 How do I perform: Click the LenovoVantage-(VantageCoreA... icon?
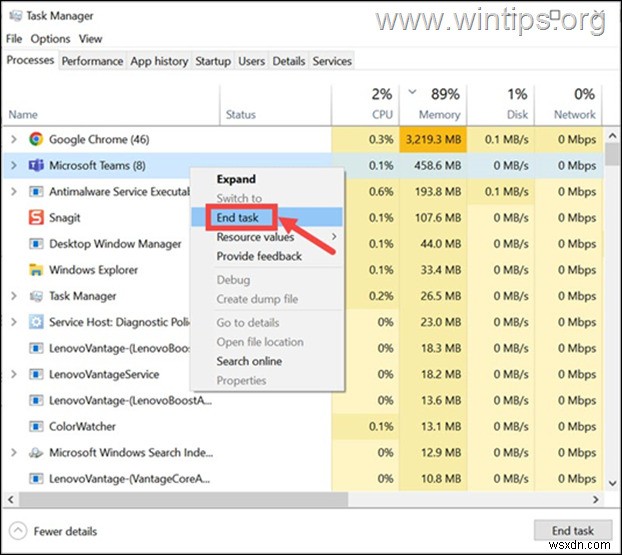click(36, 479)
